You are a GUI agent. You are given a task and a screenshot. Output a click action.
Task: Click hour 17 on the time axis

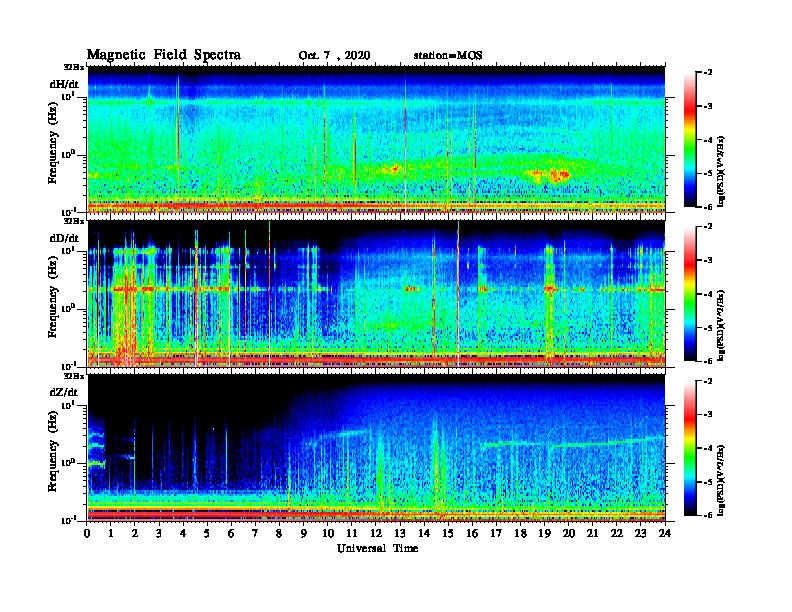tap(496, 533)
